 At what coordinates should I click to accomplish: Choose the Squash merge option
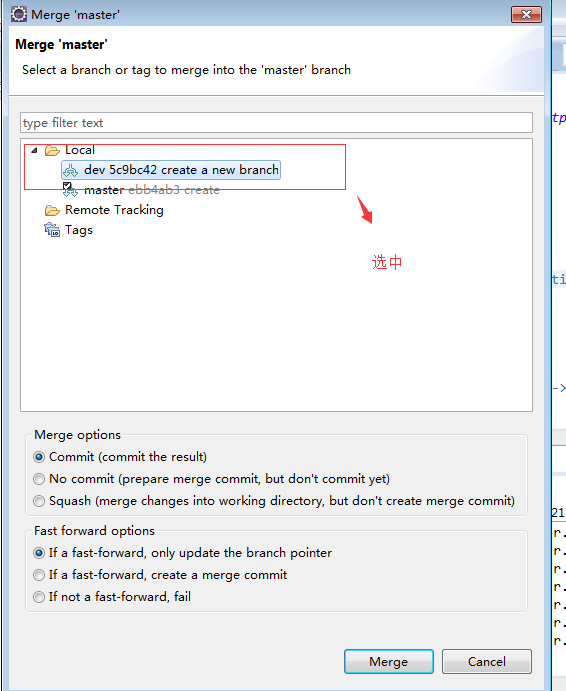pos(274,501)
